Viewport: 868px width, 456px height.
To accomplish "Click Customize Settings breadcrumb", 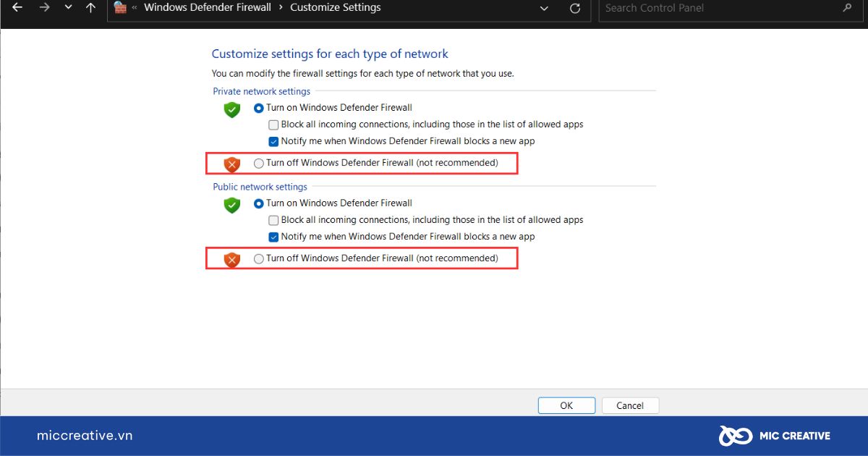I will [x=336, y=8].
